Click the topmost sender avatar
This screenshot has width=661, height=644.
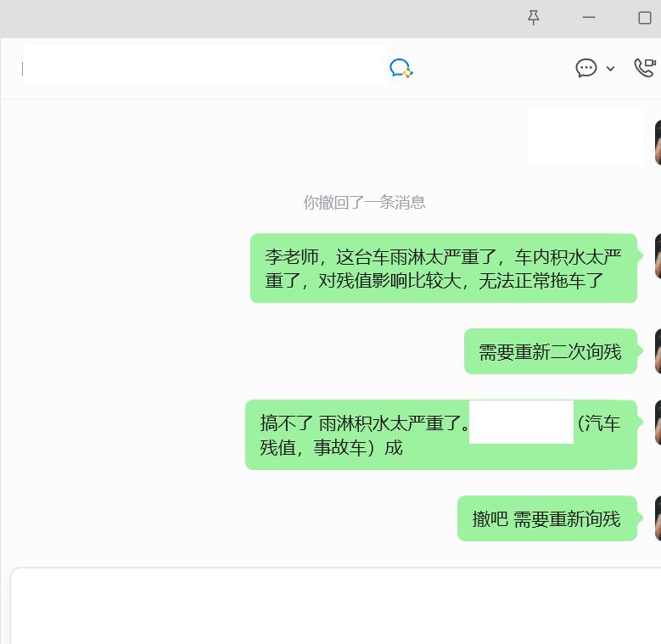[657, 143]
